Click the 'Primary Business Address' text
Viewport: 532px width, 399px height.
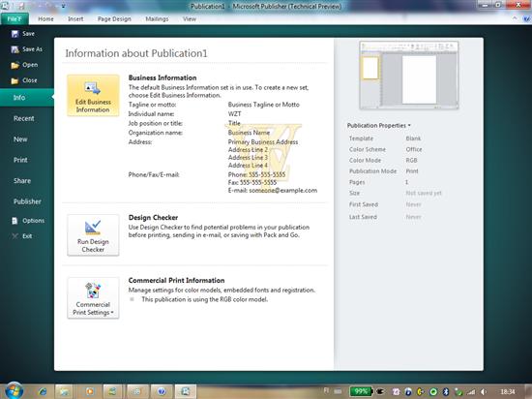[263, 142]
